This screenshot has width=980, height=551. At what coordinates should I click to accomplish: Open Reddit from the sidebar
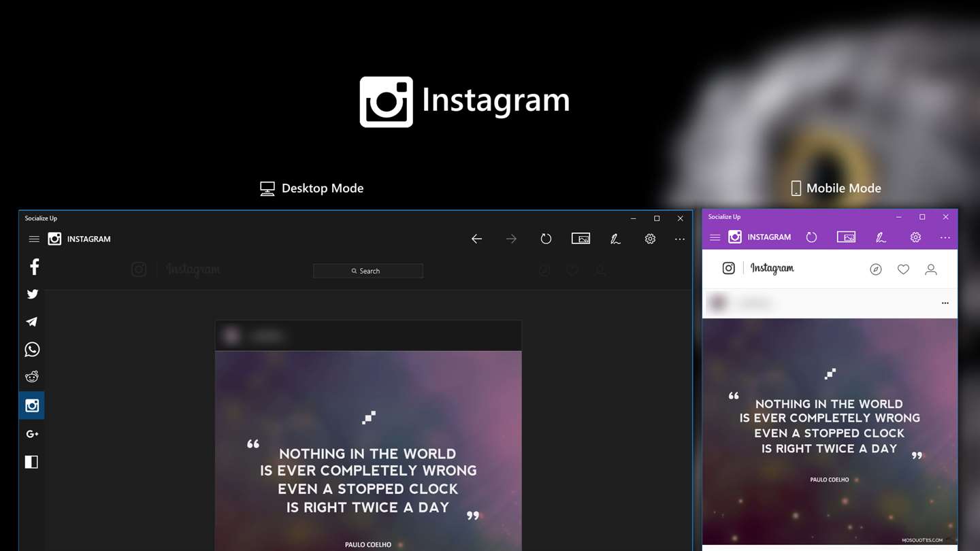pos(32,377)
